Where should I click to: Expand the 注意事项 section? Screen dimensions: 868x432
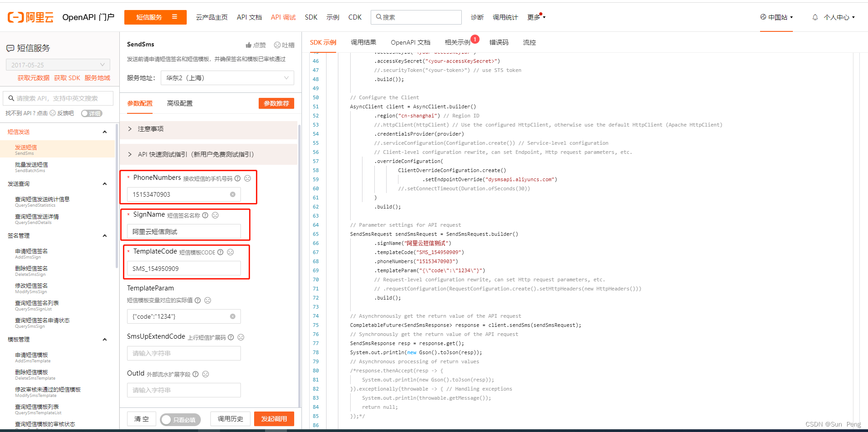209,129
